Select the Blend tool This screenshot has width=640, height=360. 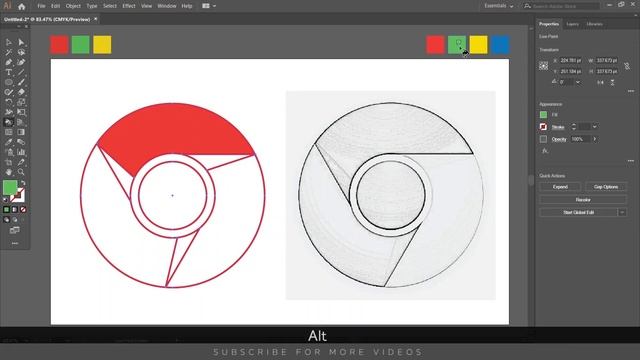click(21, 142)
